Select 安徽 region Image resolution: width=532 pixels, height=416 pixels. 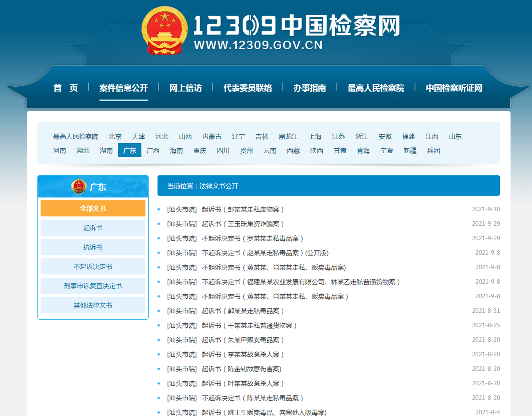point(385,137)
